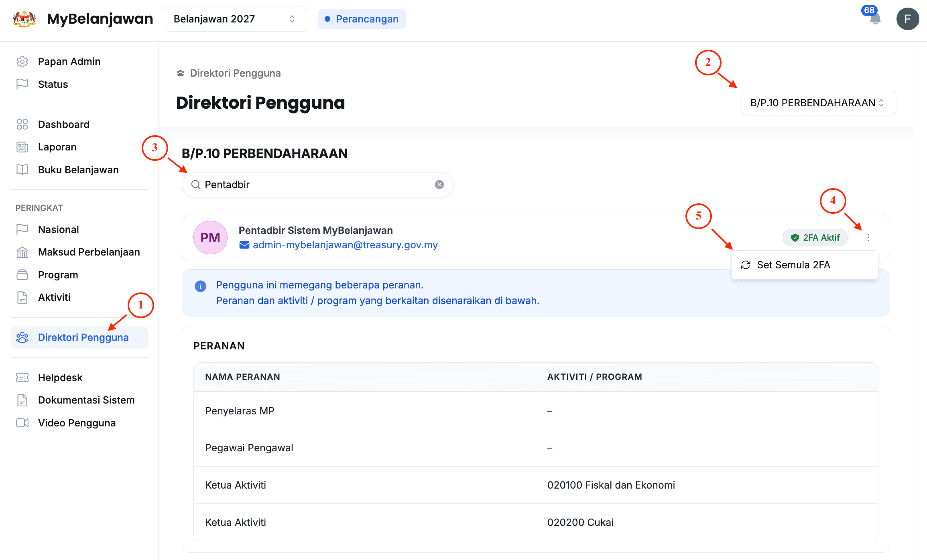Click the Direktori Pengguna people icon in sidebar

click(x=22, y=337)
